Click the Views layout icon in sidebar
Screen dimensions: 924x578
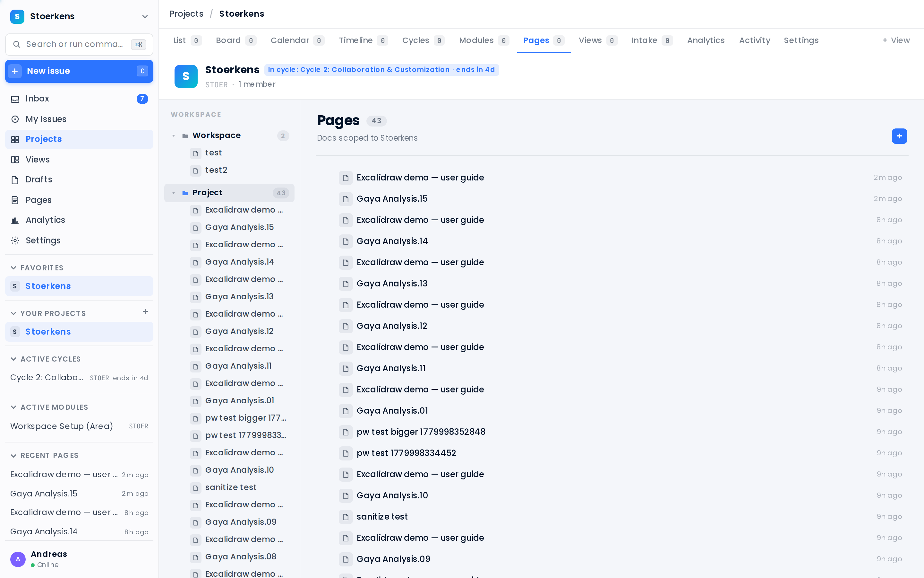(15, 160)
